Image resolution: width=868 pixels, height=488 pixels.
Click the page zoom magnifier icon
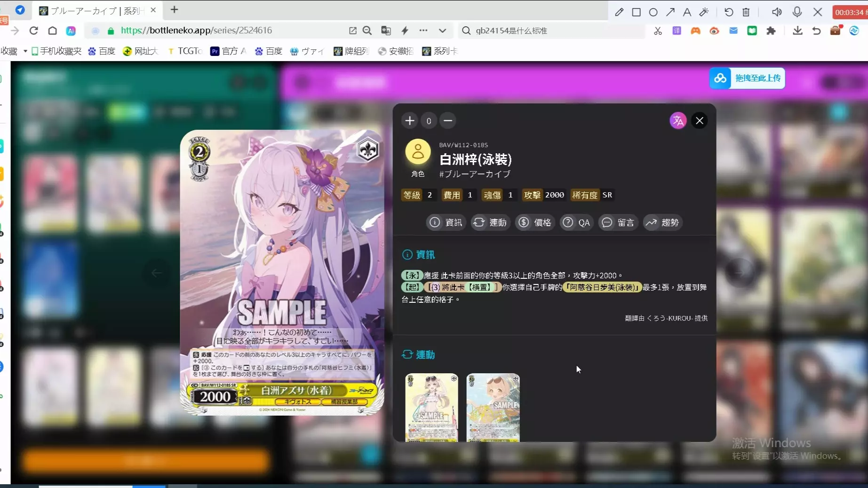(367, 31)
